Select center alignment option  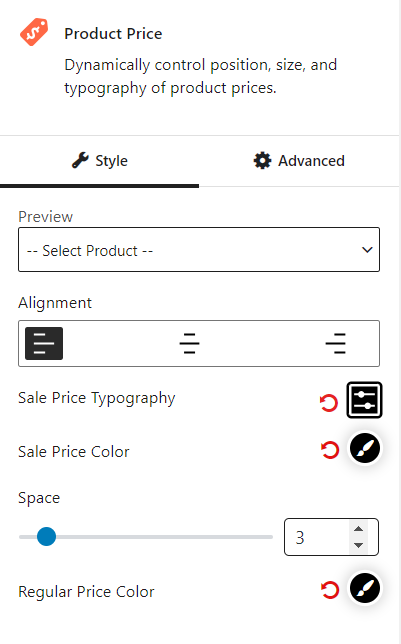click(189, 343)
